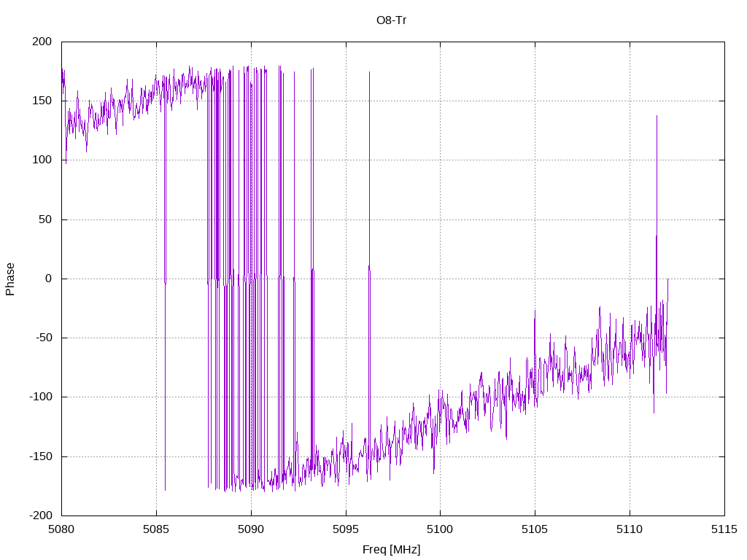Click the Phase y-axis label
Image resolution: width=747 pixels, height=560 pixels.
pos(10,279)
